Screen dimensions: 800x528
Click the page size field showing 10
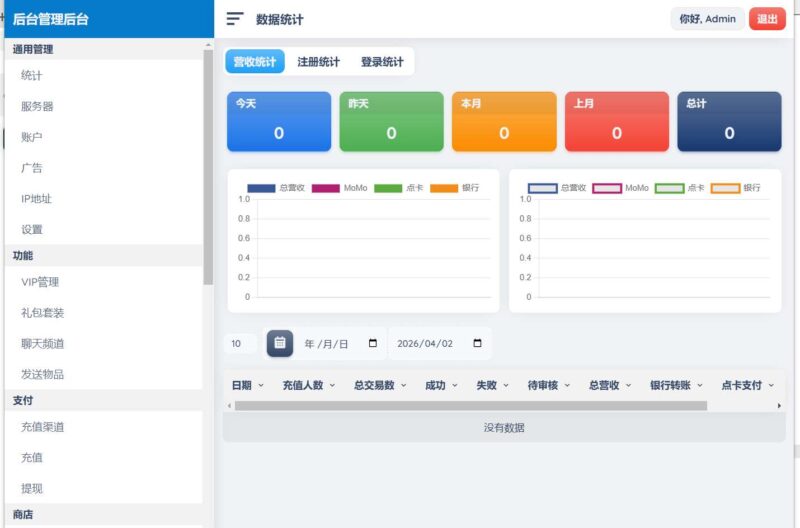pos(238,343)
